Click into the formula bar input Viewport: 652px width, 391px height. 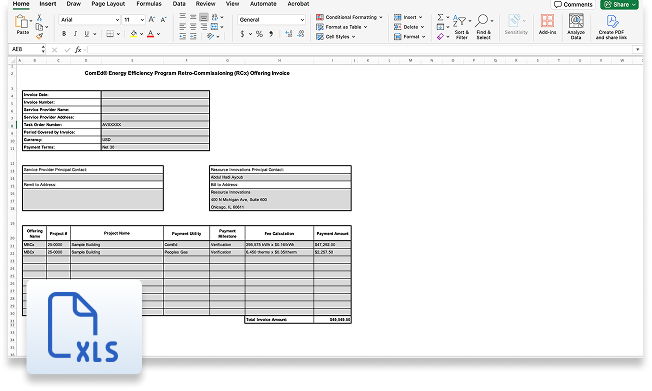click(360, 49)
